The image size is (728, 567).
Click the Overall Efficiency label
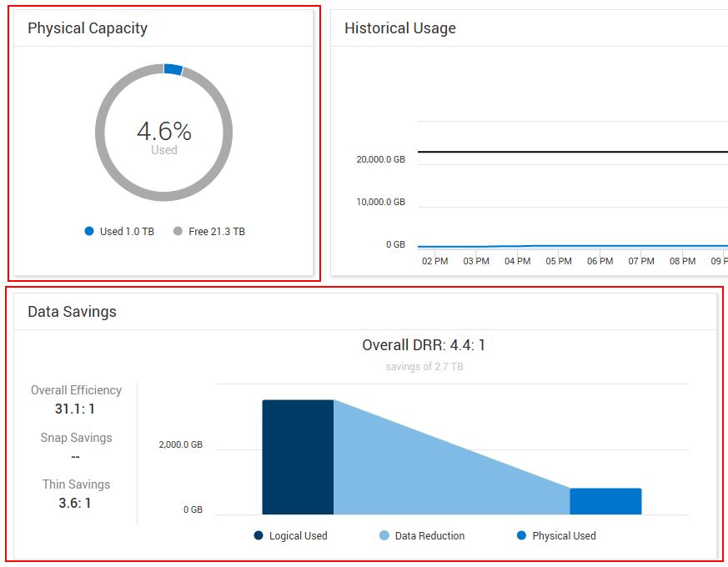[x=76, y=390]
